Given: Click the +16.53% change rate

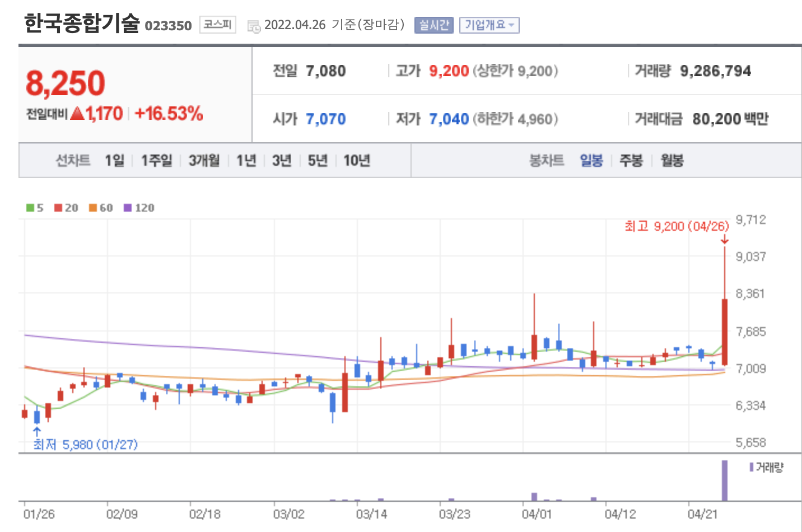Looking at the screenshot, I should coord(169,114).
